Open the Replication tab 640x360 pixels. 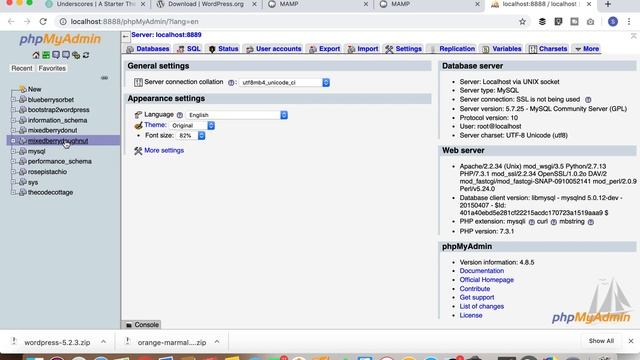click(452, 49)
